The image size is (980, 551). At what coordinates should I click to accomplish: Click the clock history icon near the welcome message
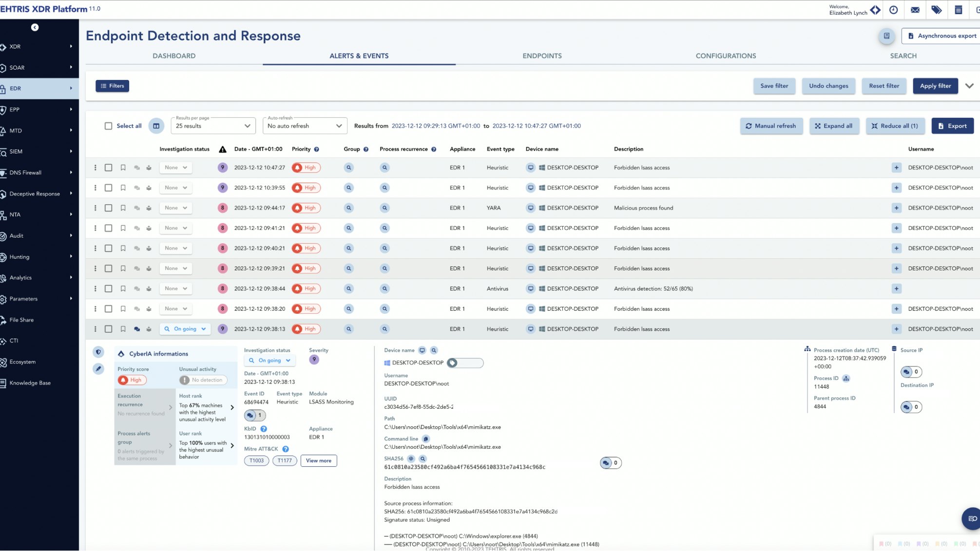(893, 10)
